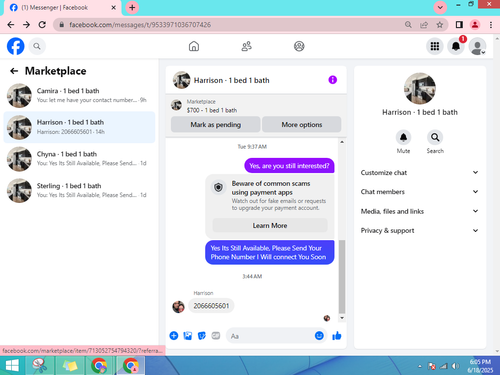The image size is (500, 375).
Task: Click volume icon in system tray
Action: pos(455,366)
